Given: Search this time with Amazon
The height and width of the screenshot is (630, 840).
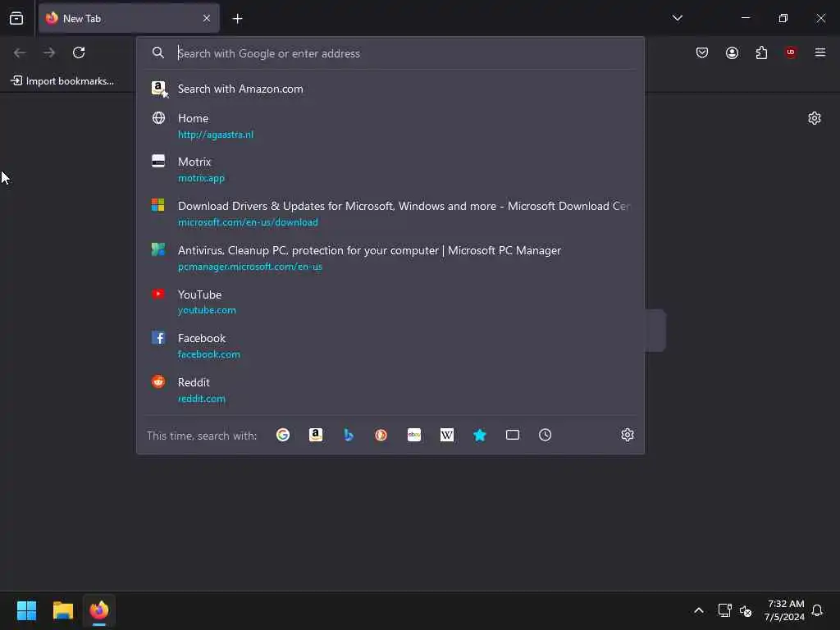Looking at the screenshot, I should (316, 435).
